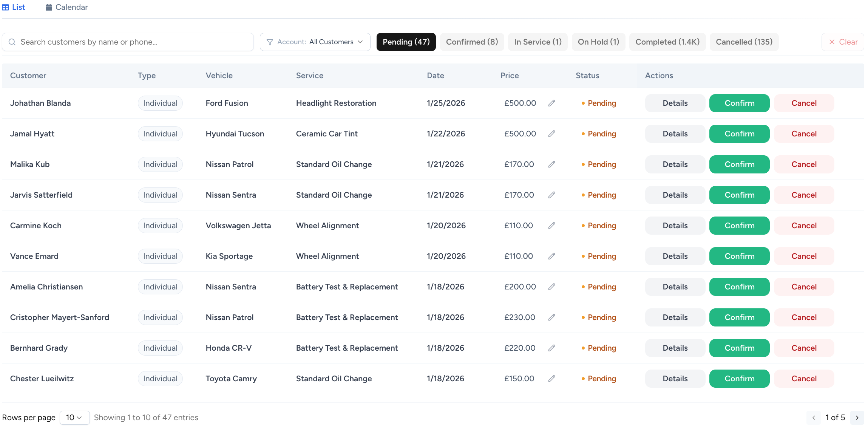
Task: Open the Account: All Customers dropdown
Action: 315,42
